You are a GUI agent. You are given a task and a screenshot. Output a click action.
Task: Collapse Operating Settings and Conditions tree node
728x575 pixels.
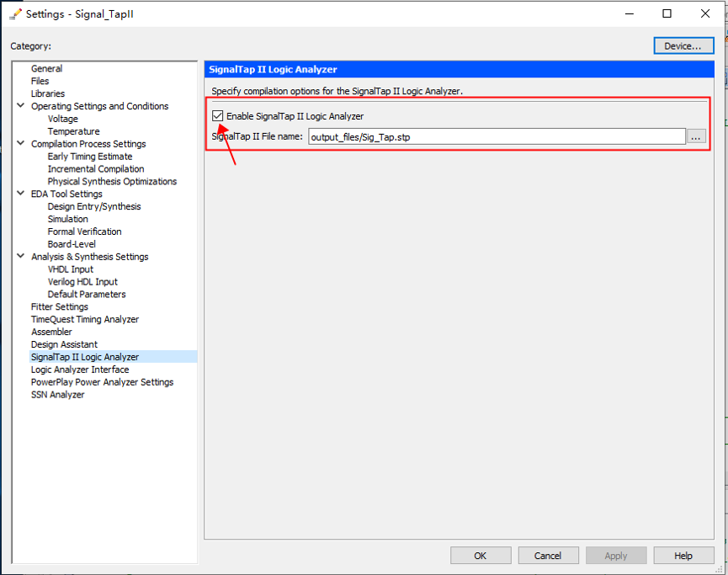pos(20,106)
